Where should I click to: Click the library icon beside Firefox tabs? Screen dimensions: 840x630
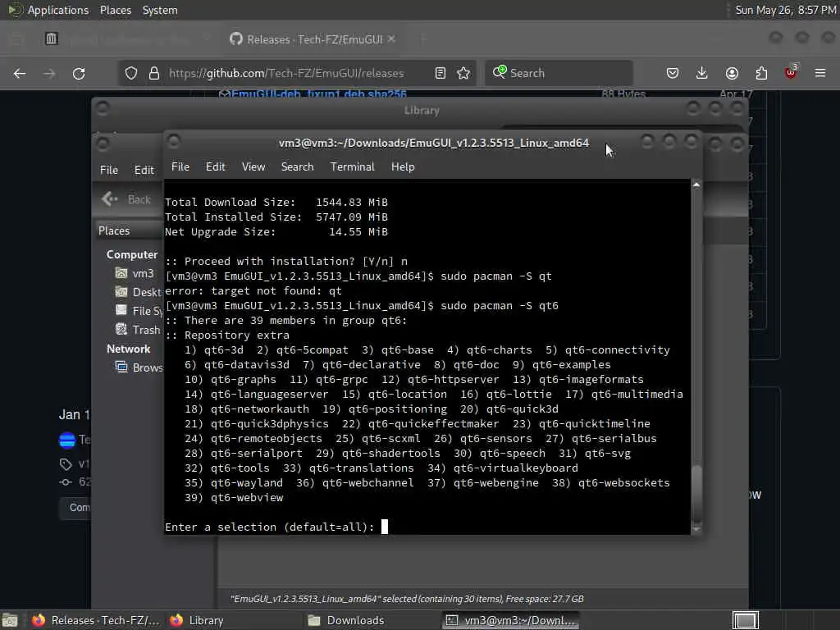coord(52,39)
